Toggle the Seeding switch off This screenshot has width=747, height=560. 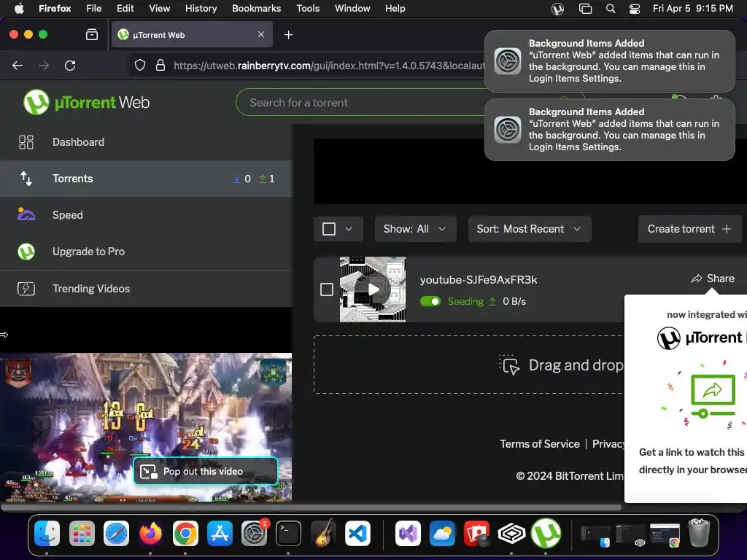[430, 301]
